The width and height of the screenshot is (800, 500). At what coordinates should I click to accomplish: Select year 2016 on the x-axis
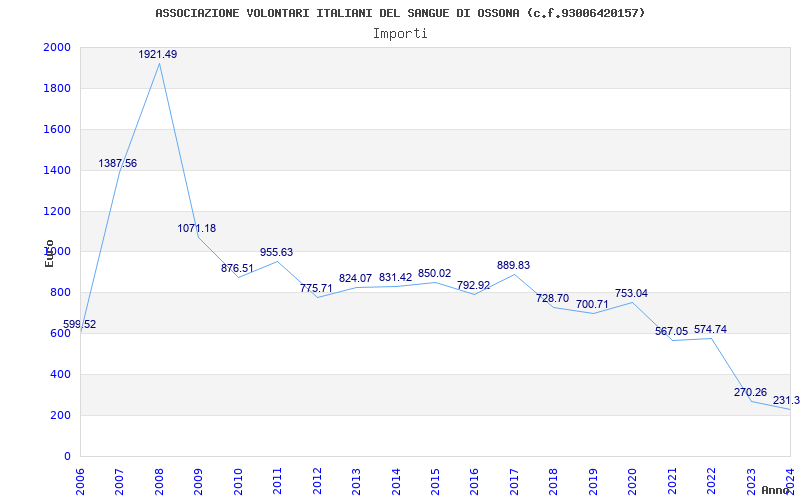point(474,481)
